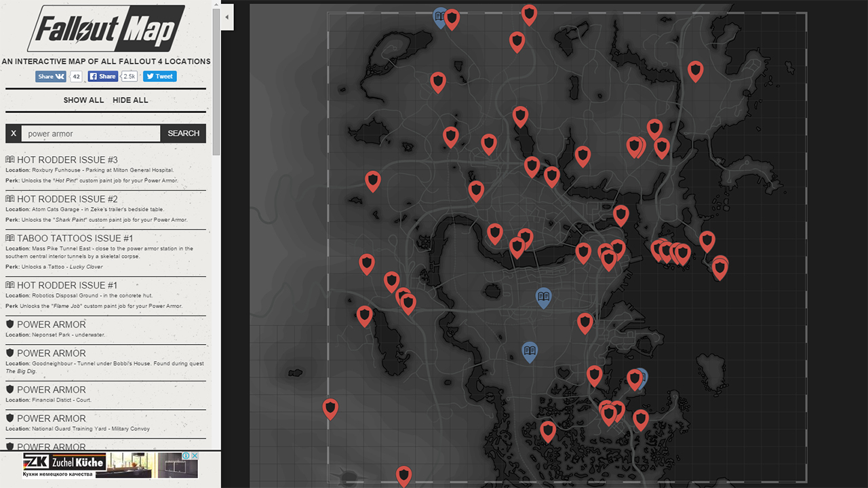Image resolution: width=868 pixels, height=488 pixels.
Task: Click HIDE ALL markers
Action: 130,100
